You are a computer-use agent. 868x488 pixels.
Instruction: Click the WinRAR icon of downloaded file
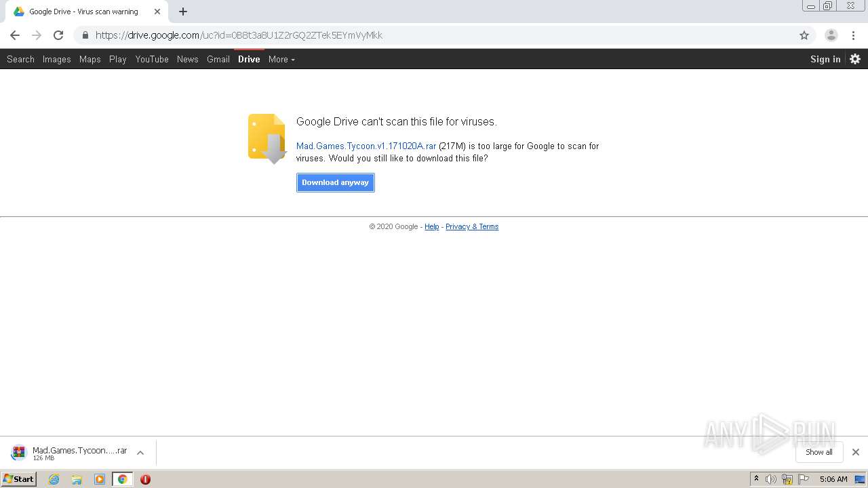[19, 453]
